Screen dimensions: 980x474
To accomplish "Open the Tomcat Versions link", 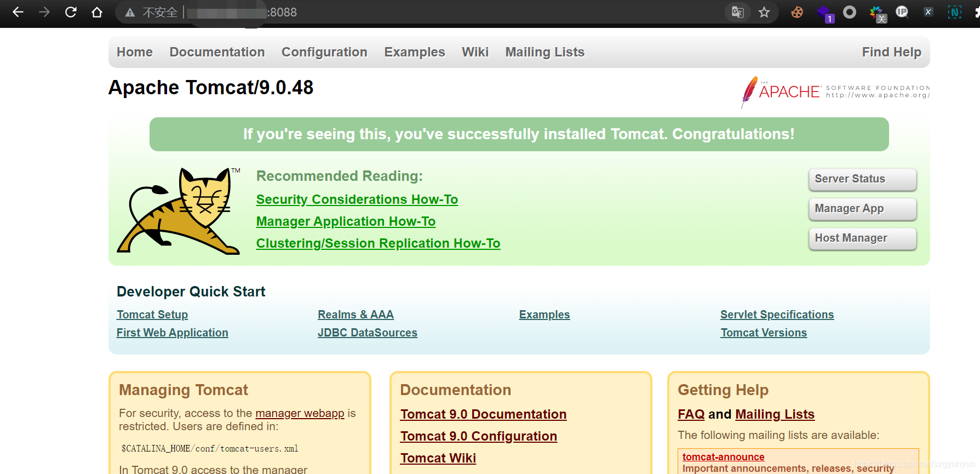I will (x=764, y=333).
